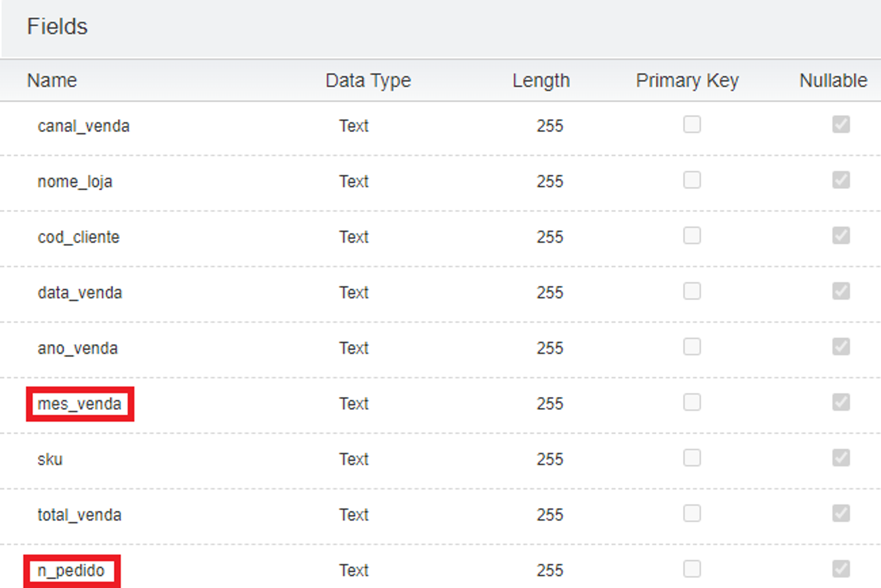Click the Nullable column header
Viewport: 881px width, 588px height.
(833, 81)
